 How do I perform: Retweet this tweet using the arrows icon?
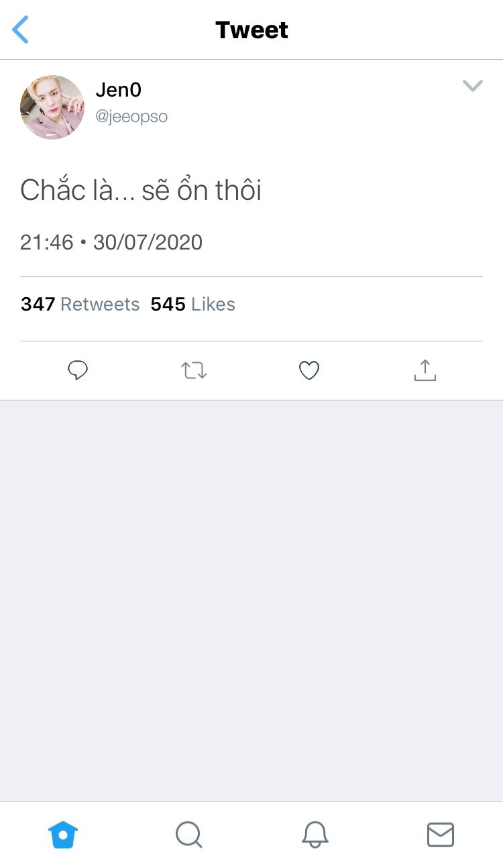[194, 370]
